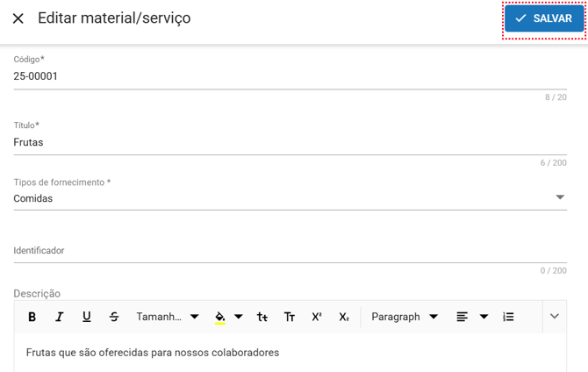Apply subscript formatting

point(344,317)
